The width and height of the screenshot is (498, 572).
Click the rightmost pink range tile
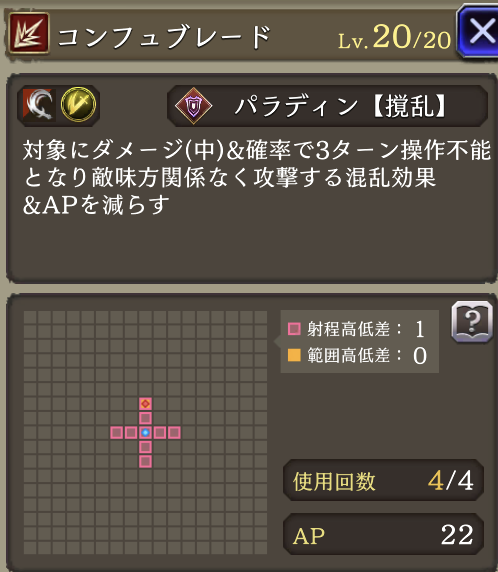point(174,433)
